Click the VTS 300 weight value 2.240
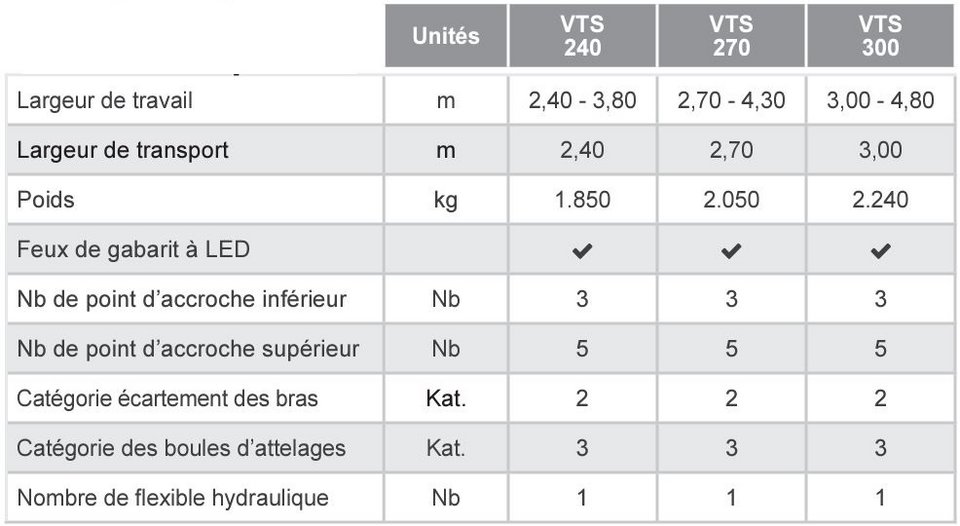Screen dimensions: 960x526 click(880, 200)
